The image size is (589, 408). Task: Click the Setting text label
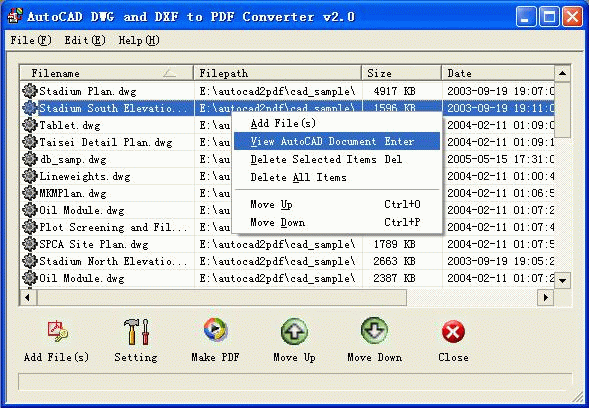coord(136,357)
